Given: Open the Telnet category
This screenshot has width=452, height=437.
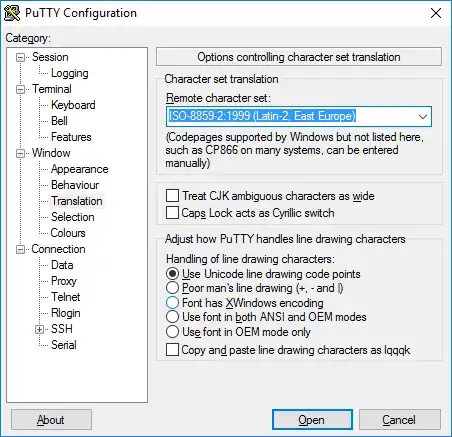Looking at the screenshot, I should (x=66, y=297).
